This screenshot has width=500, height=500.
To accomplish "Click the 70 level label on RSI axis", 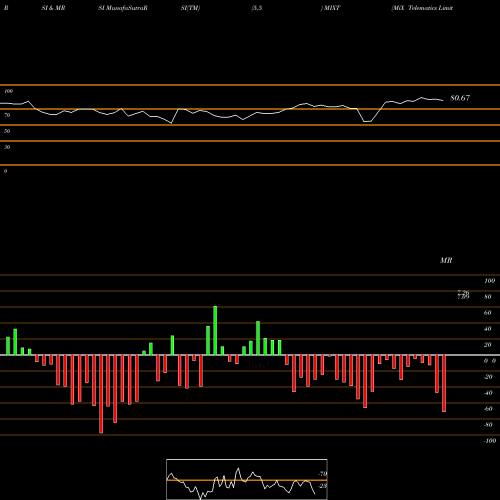I will click(x=7, y=115).
